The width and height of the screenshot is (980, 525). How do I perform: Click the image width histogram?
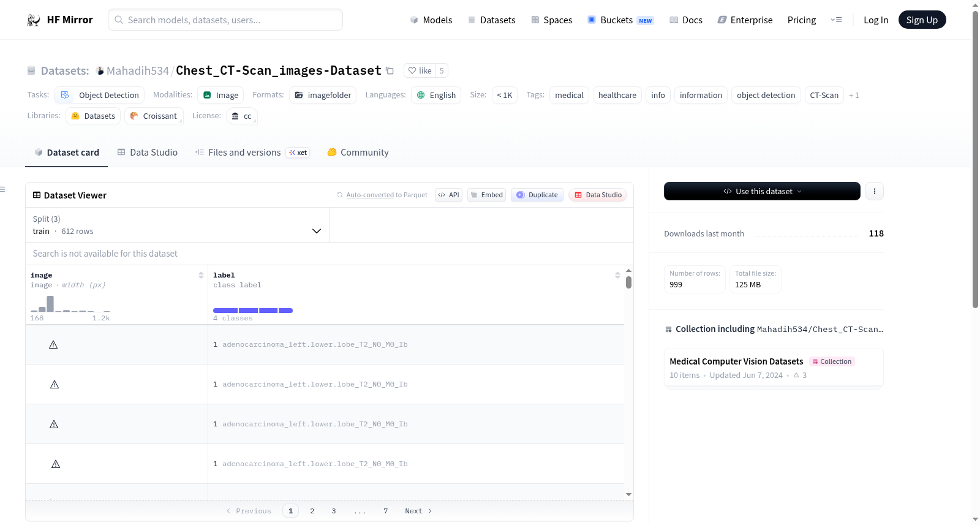tap(70, 304)
